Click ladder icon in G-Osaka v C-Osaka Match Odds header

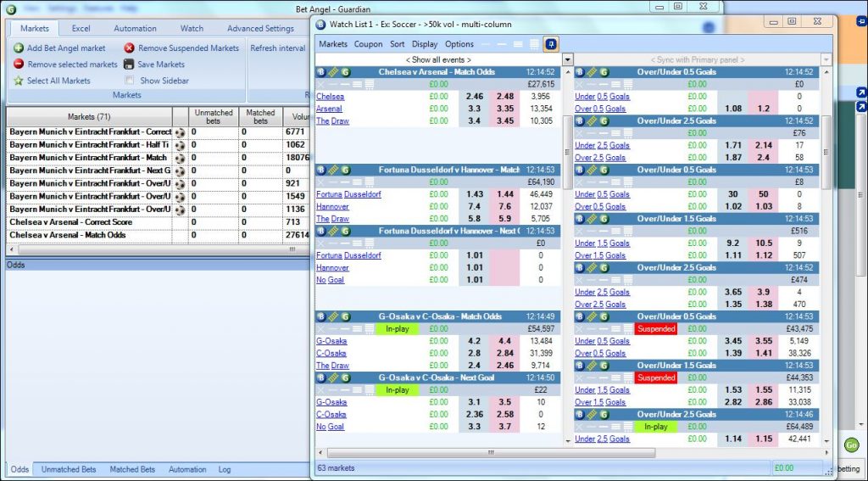pos(332,316)
